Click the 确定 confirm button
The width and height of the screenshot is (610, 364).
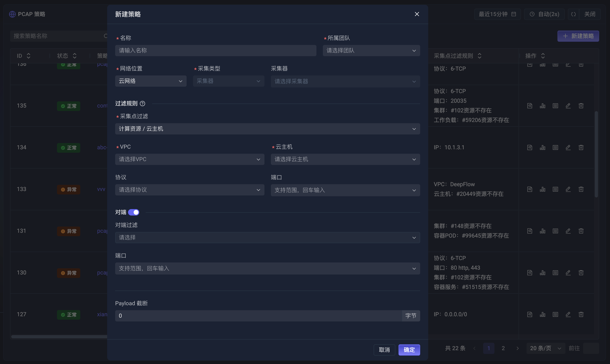coord(409,350)
